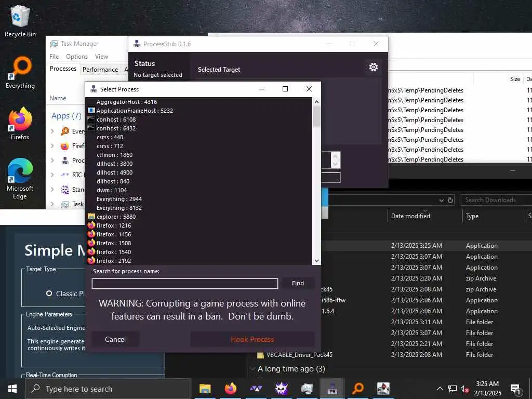Screen dimensions: 532x399
Task: Click the taskbar 'Type here to search' box
Action: point(108,389)
